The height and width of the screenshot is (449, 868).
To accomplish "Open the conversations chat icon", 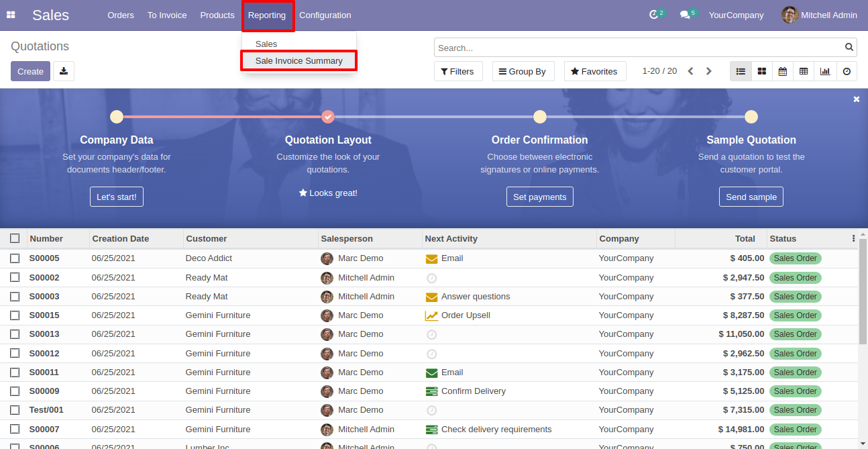I will (x=685, y=15).
